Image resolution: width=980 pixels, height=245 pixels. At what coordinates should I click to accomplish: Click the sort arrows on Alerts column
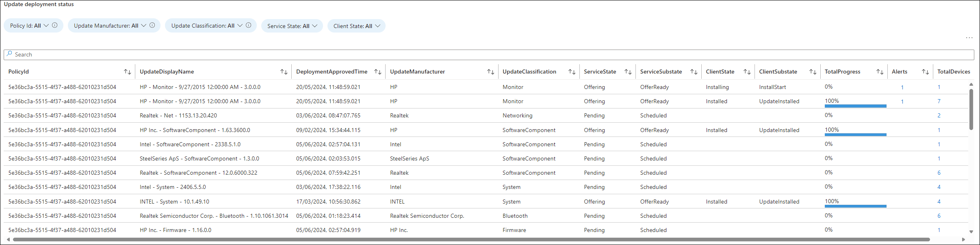(x=926, y=72)
